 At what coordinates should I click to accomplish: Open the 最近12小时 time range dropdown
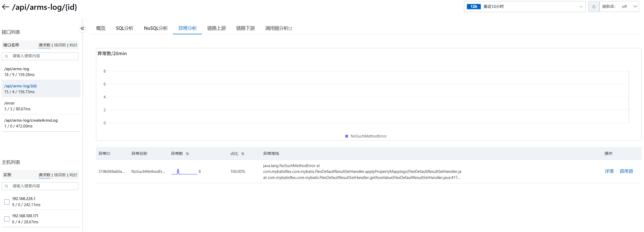(x=525, y=7)
